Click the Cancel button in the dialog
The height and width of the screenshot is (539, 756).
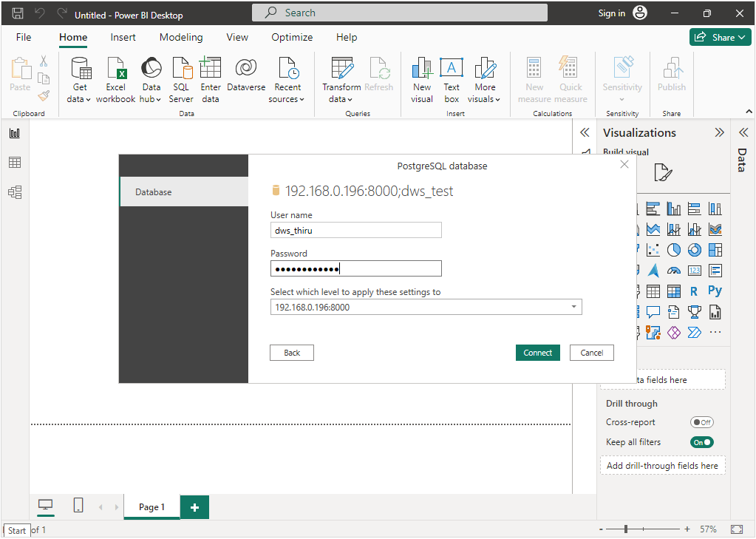point(592,353)
